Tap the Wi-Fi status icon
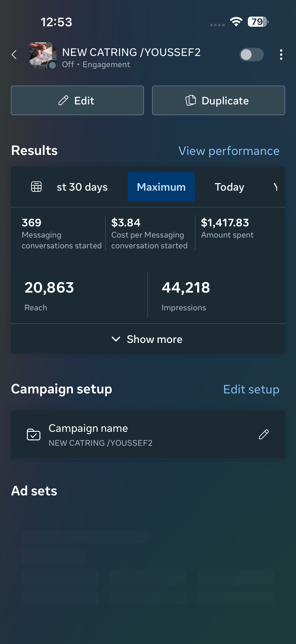 pos(236,22)
